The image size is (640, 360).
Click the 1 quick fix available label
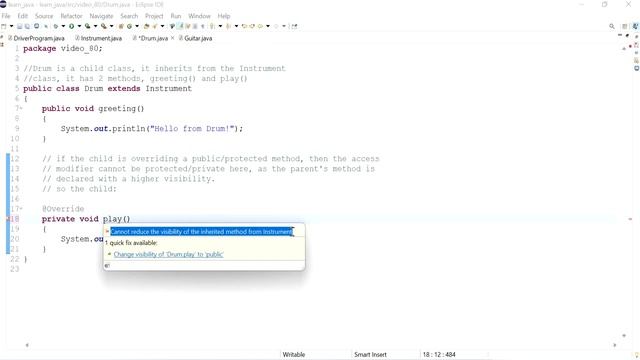coord(131,243)
